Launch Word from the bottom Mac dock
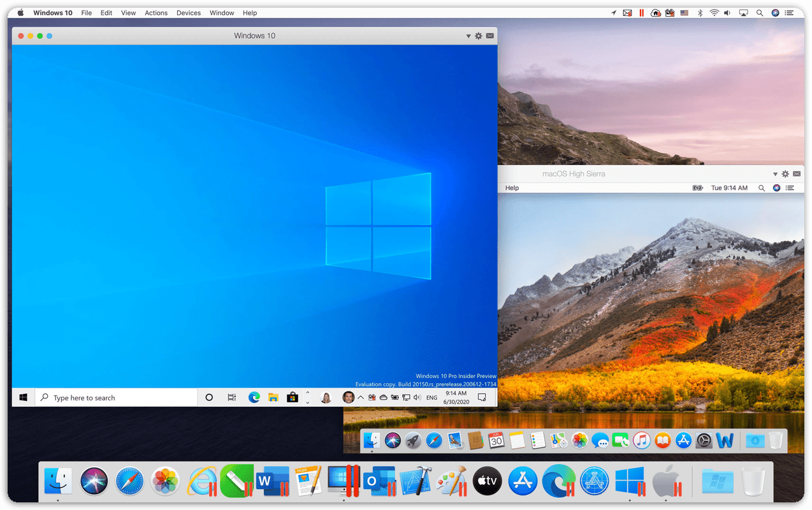Viewport: 812px width, 510px height. point(272,481)
